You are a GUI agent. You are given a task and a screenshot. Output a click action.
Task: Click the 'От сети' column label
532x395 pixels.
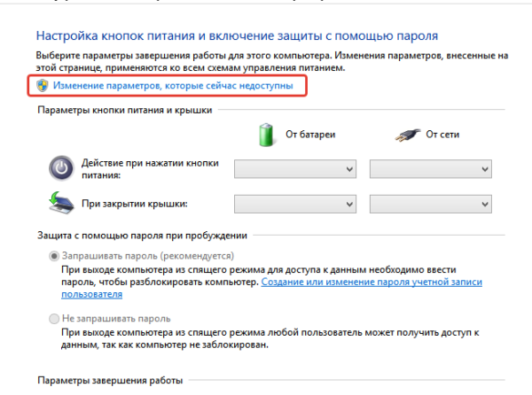(x=442, y=135)
